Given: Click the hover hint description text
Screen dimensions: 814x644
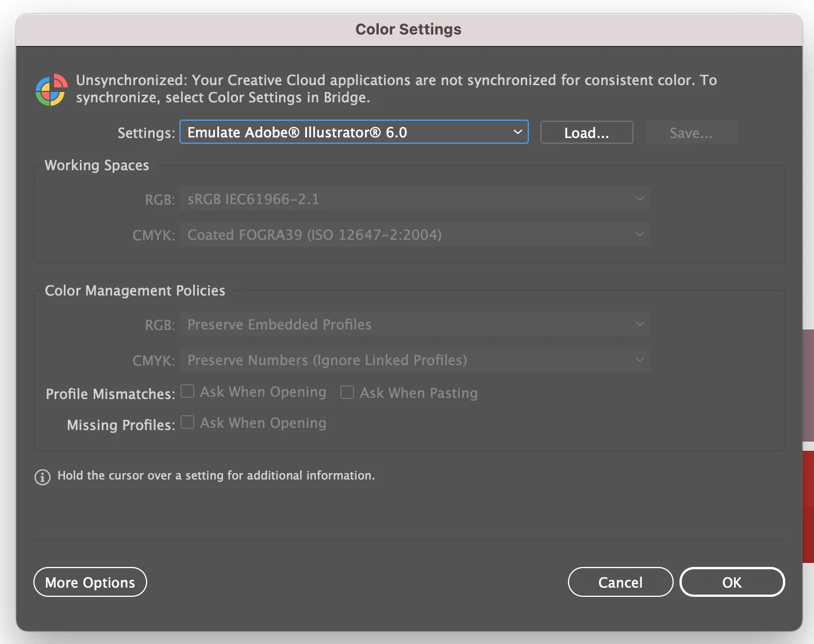Looking at the screenshot, I should click(x=216, y=476).
